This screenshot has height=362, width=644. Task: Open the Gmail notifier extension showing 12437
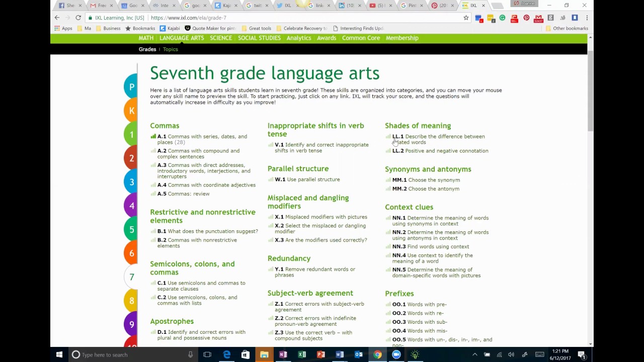(x=538, y=18)
